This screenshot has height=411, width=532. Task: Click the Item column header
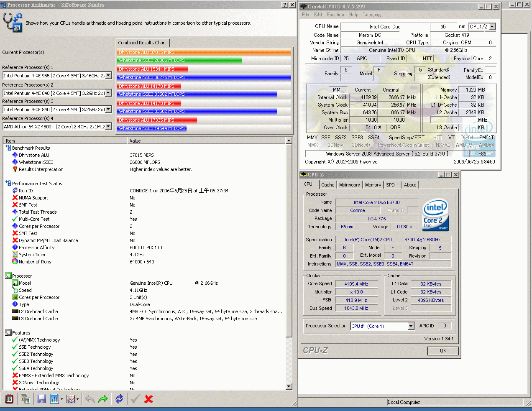[65, 141]
